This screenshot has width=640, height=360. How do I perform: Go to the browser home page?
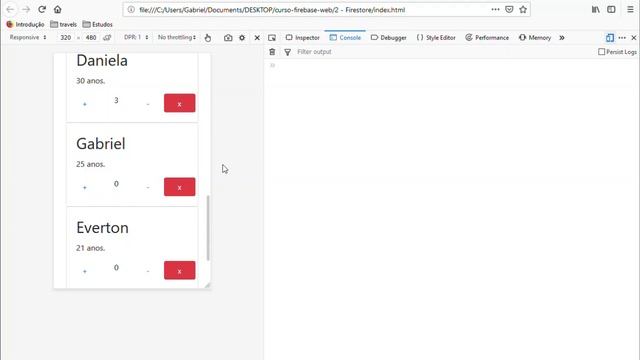tap(58, 9)
